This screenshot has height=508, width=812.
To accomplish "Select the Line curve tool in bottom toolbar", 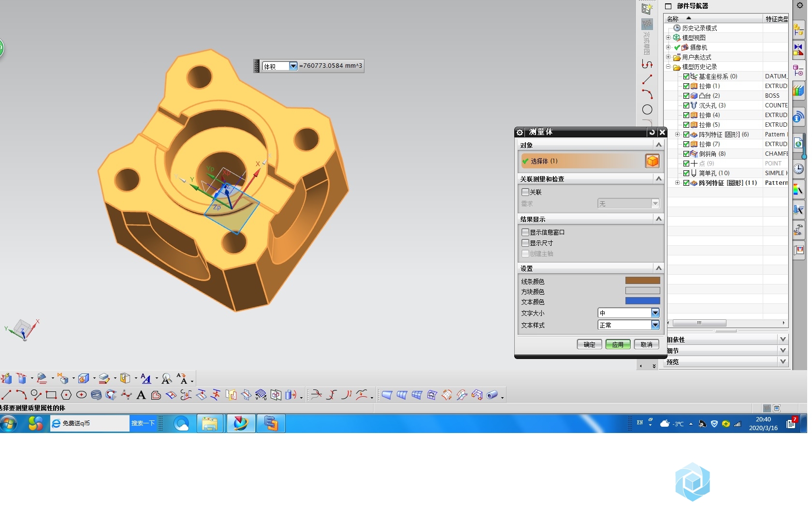I will [x=6, y=395].
